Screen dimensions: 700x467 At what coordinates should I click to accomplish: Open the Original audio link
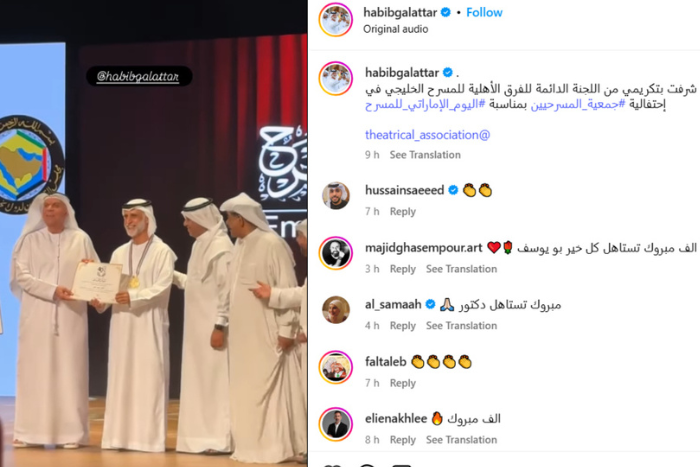point(396,29)
